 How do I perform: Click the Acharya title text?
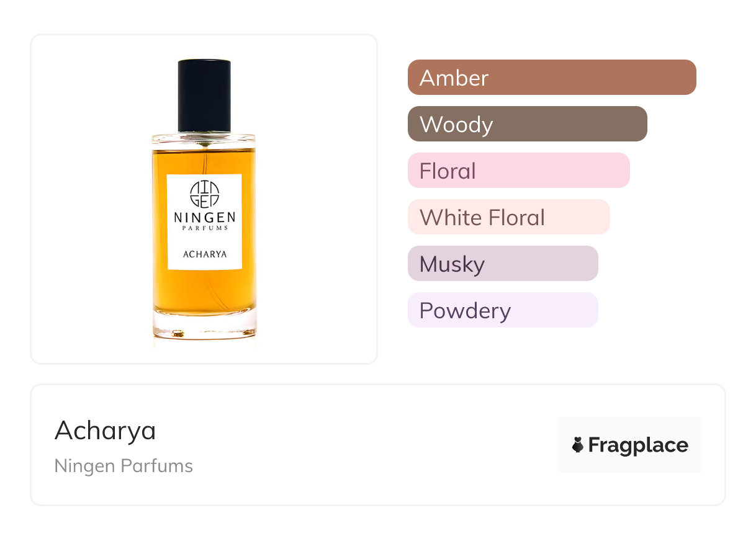(x=105, y=430)
